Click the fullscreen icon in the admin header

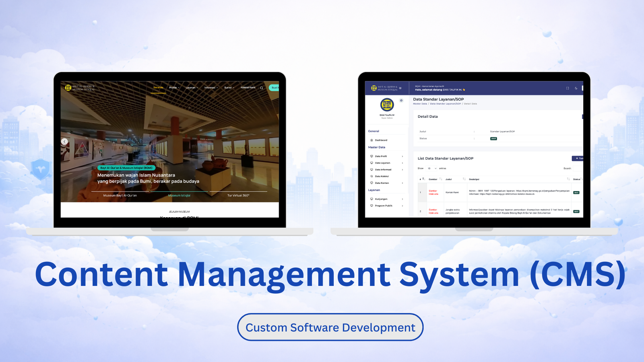point(568,88)
